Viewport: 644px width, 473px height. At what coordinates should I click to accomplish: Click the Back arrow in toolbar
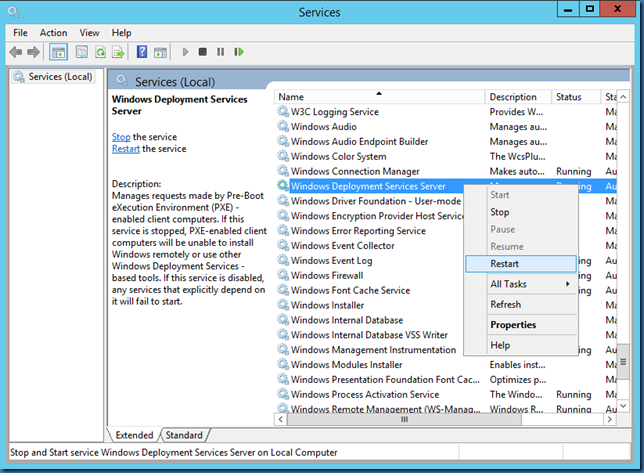click(16, 51)
